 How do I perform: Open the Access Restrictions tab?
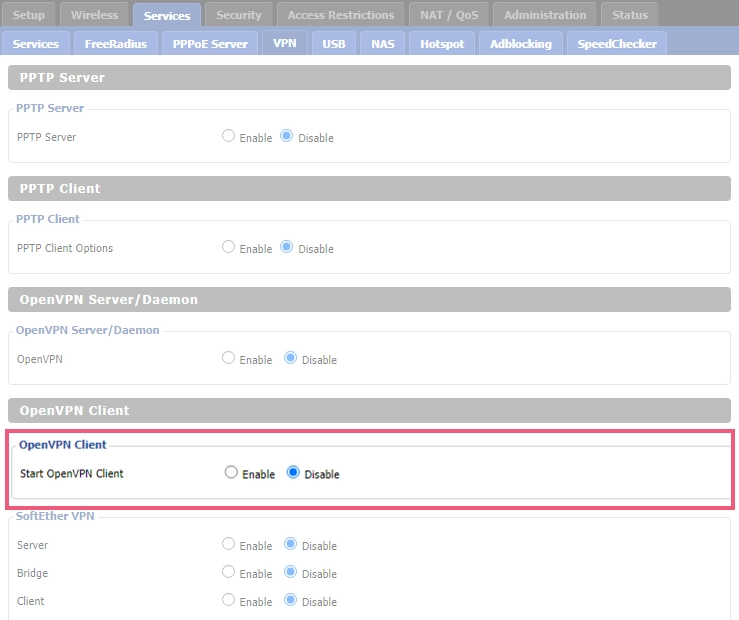pos(341,15)
